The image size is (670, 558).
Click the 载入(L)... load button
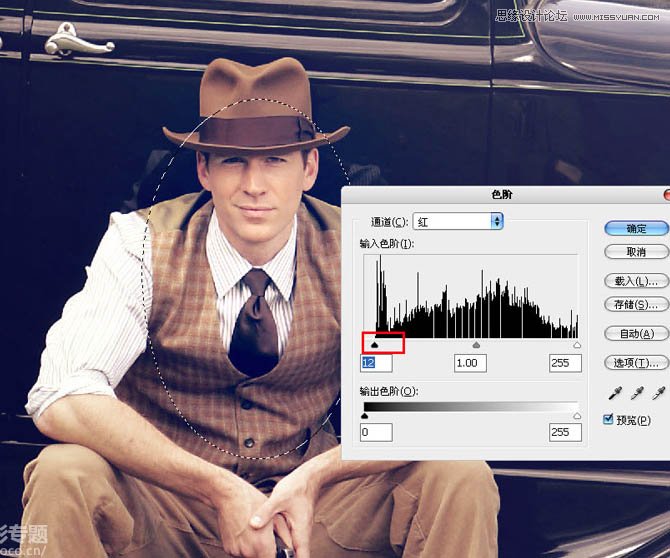pyautogui.click(x=637, y=280)
